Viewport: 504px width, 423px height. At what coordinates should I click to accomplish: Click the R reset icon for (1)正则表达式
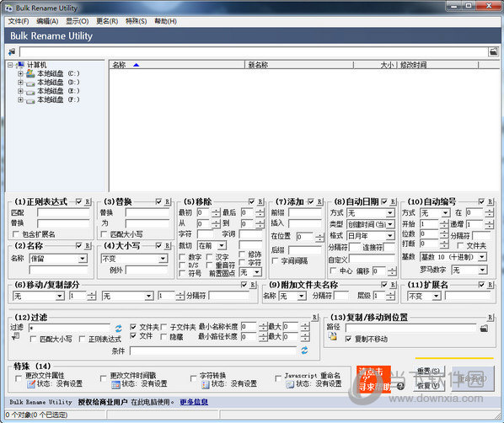point(88,202)
